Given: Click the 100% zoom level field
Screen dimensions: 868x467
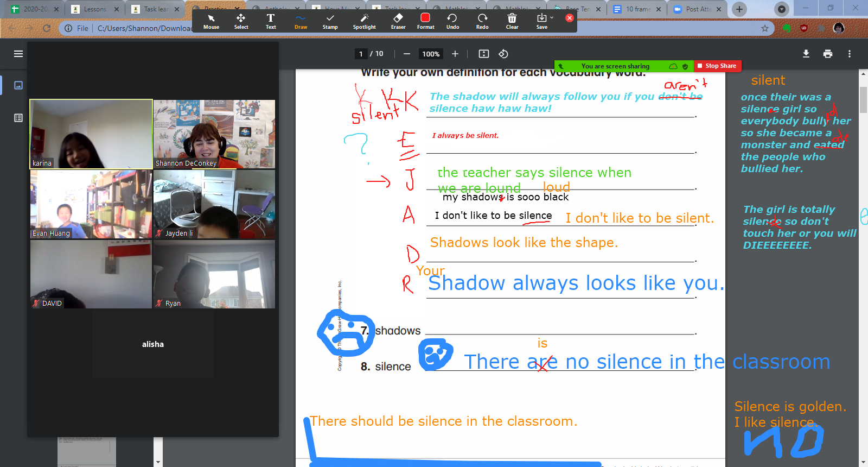Looking at the screenshot, I should point(431,54).
